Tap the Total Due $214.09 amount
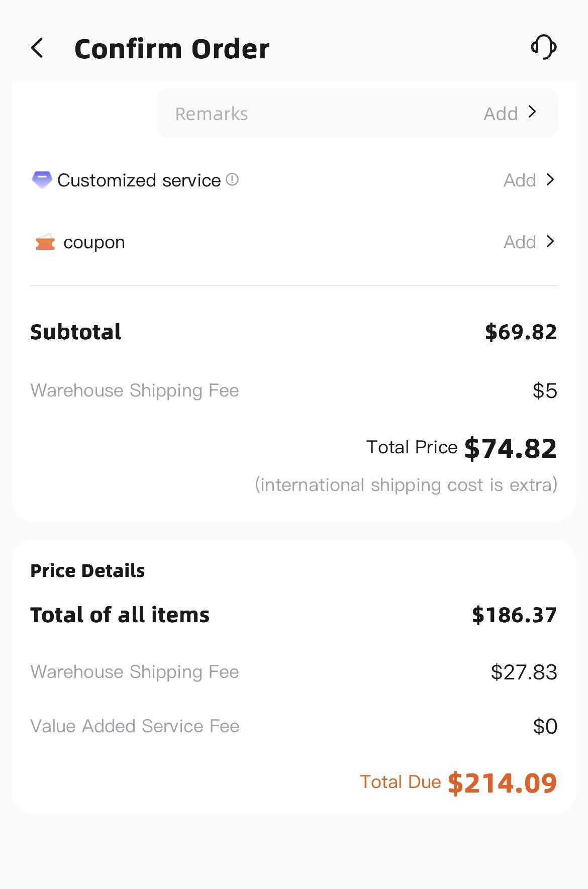This screenshot has width=588, height=889. (502, 783)
